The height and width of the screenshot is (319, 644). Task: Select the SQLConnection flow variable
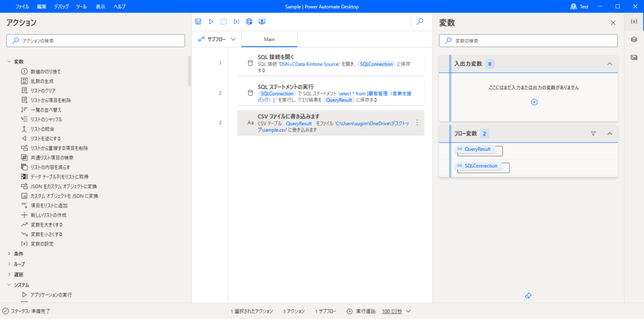[x=478, y=165]
